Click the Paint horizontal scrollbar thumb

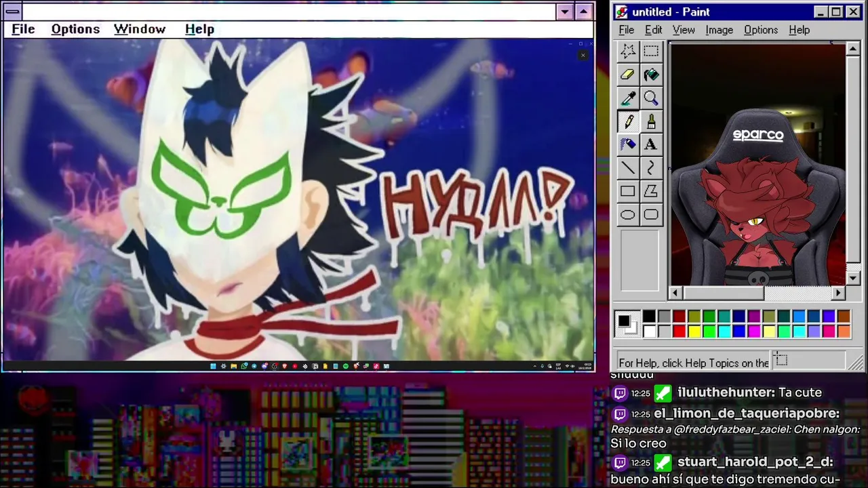[x=723, y=293]
